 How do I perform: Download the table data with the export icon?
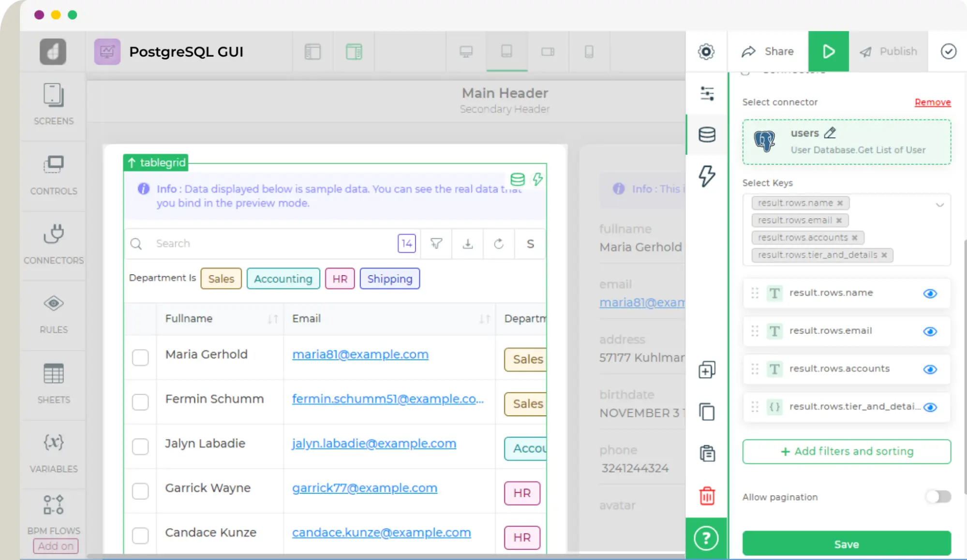click(467, 244)
